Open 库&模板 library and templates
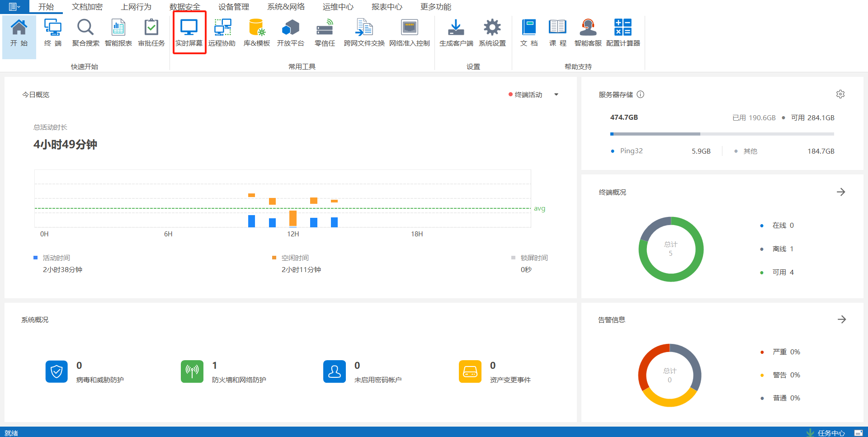The height and width of the screenshot is (437, 868). [256, 33]
